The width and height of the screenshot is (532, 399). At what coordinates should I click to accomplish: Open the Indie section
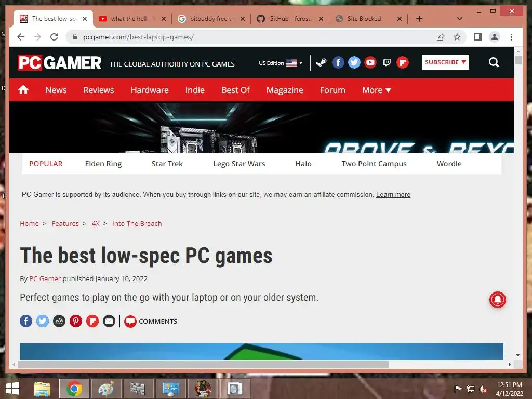[195, 90]
